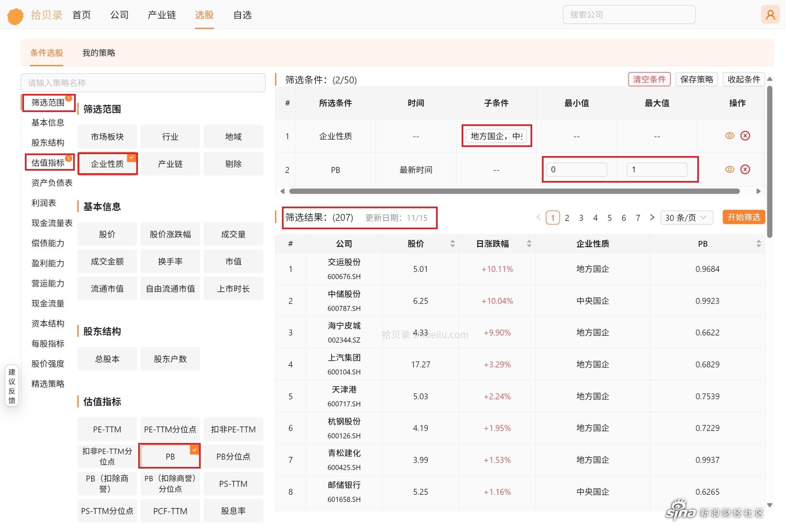Sort results by 日涨跌幅 column arrows
Image resolution: width=786 pixels, height=532 pixels.
[529, 243]
